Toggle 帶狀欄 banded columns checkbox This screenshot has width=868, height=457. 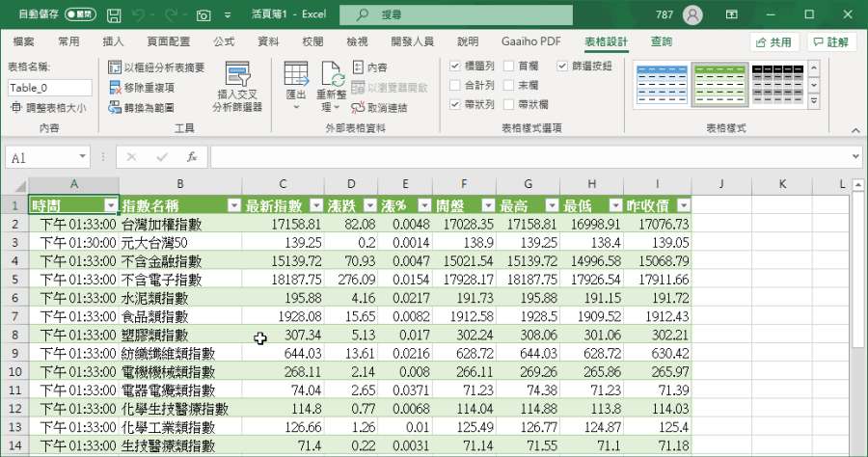click(x=508, y=104)
